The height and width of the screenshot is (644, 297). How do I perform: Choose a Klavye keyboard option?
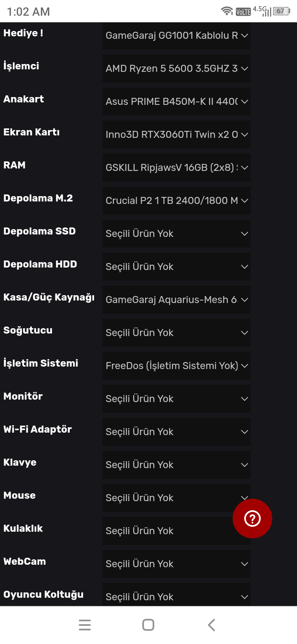pos(177,465)
